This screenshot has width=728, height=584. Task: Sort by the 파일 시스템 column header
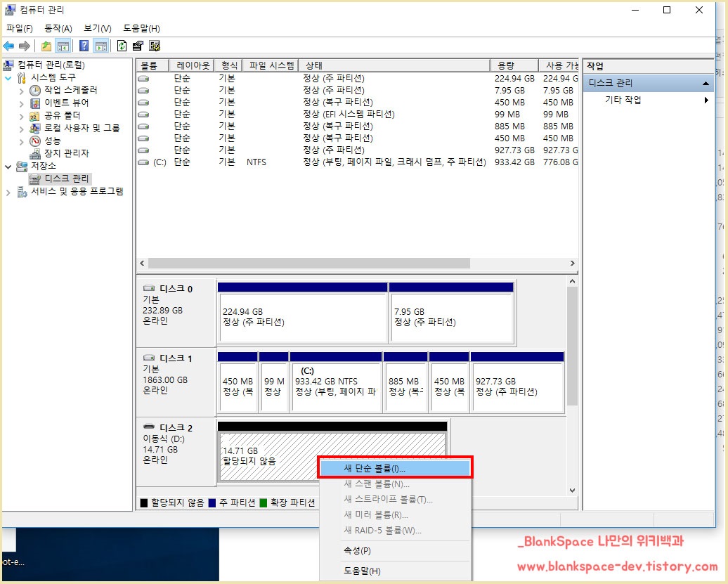click(x=271, y=65)
